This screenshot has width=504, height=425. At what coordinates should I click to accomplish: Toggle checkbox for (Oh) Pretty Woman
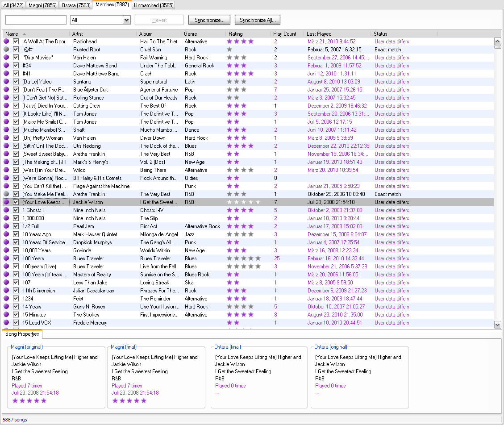(x=16, y=137)
